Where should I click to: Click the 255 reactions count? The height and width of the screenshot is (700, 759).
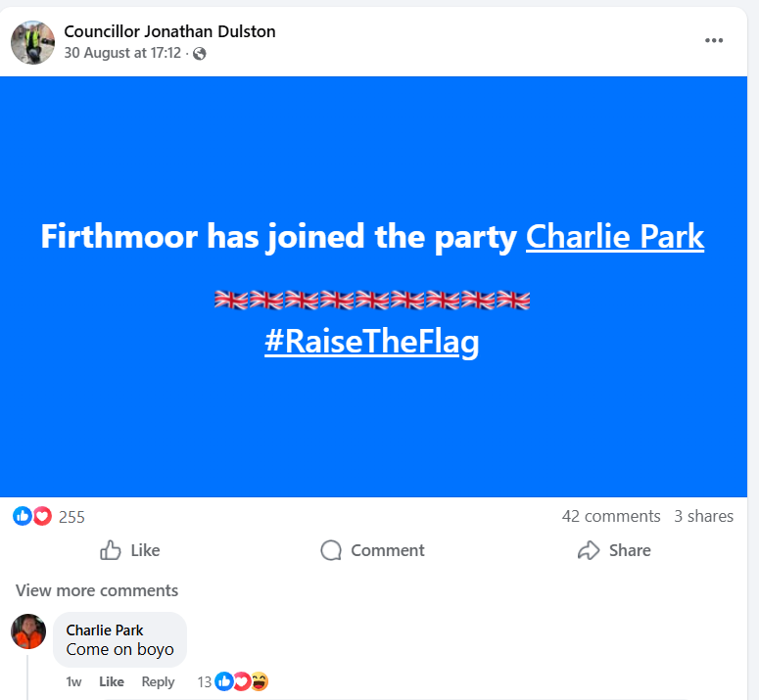click(x=71, y=516)
